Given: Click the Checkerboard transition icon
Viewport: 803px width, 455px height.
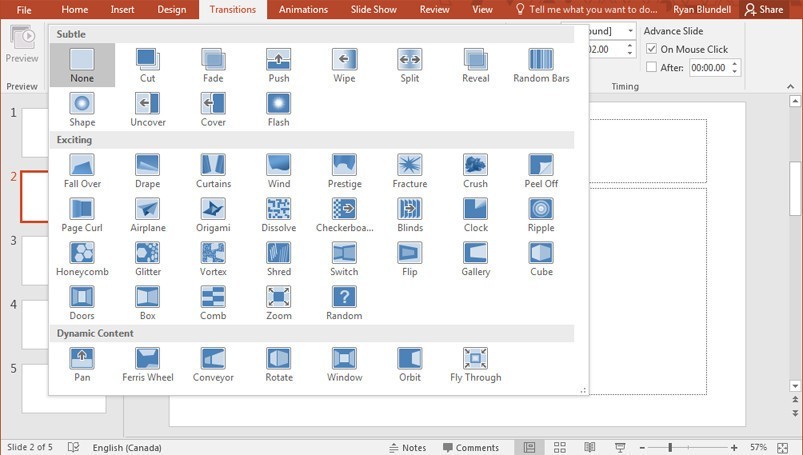Looking at the screenshot, I should (x=344, y=209).
